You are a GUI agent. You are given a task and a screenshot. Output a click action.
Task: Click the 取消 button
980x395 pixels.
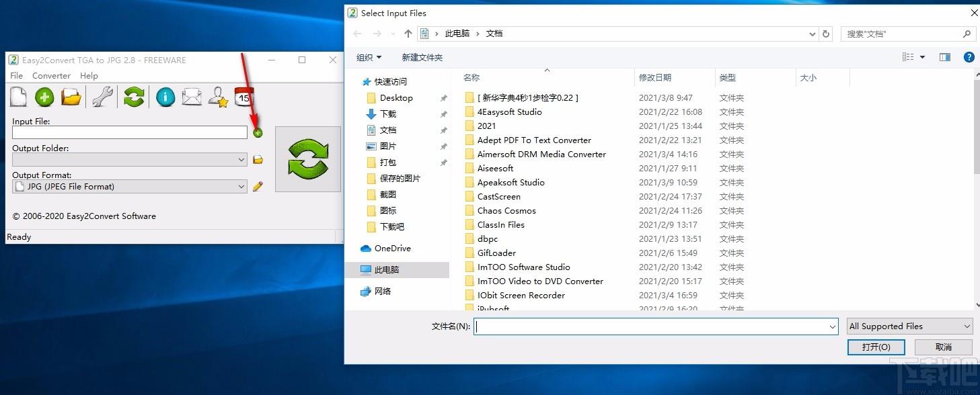tap(943, 347)
